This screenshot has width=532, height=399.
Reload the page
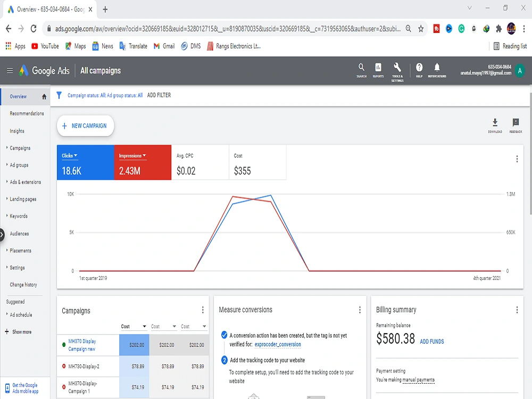tap(34, 29)
